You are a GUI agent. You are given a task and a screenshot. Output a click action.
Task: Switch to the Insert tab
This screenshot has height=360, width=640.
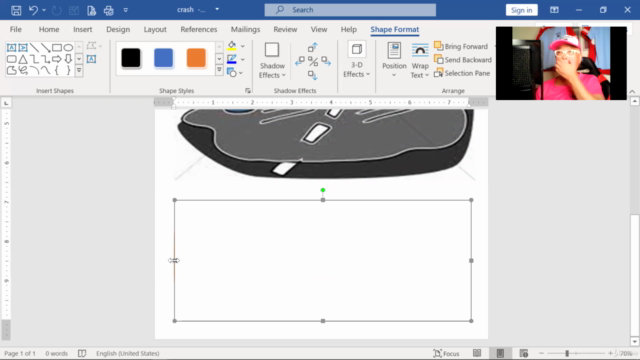pos(82,29)
